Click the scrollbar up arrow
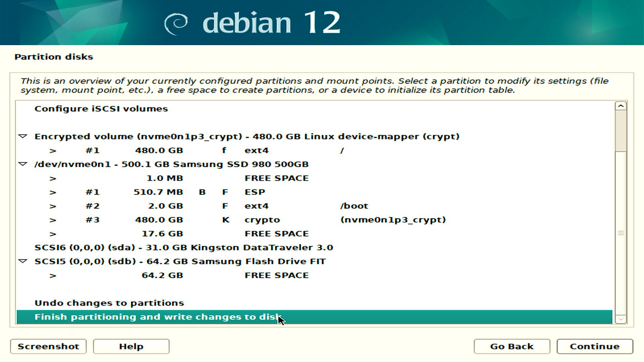Viewport: 644px width, 362px height. 621,106
